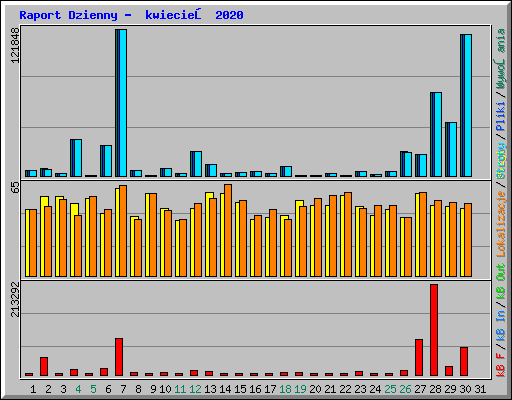This screenshot has width=512, height=400.
Task: Click the title 'Raport Dzienny - kwiecień 2020'
Action: pos(131,15)
